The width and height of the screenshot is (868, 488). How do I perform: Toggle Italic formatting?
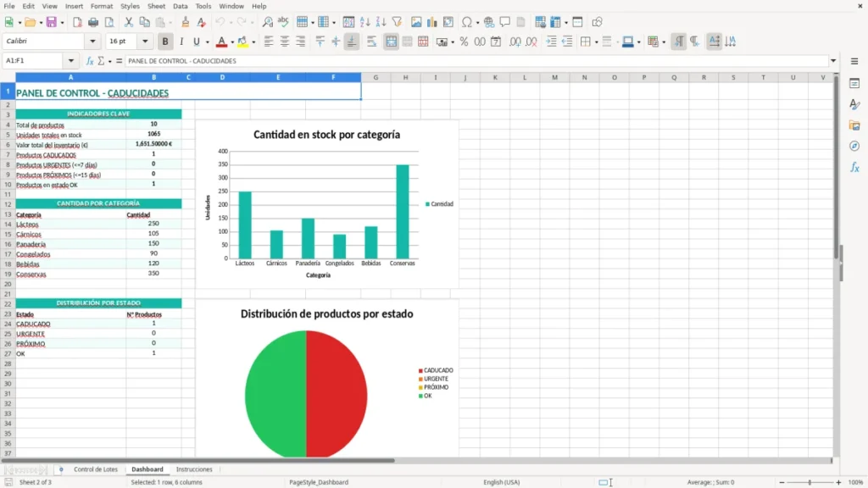tap(181, 42)
